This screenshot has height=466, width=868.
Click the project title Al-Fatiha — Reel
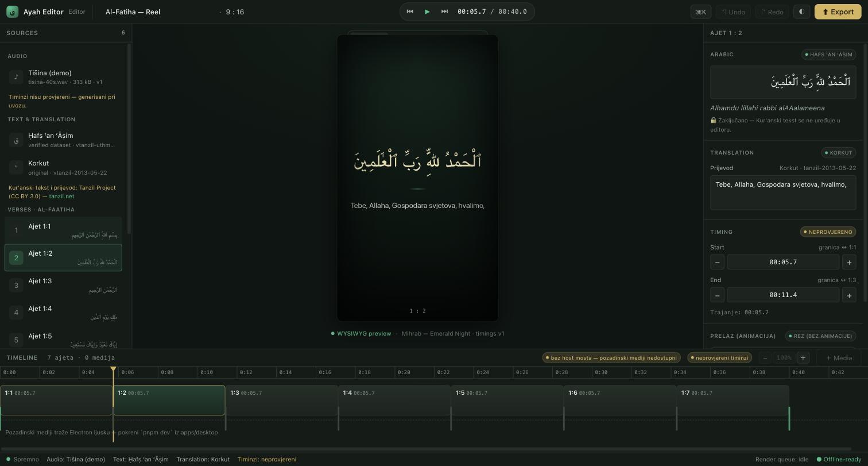133,11
